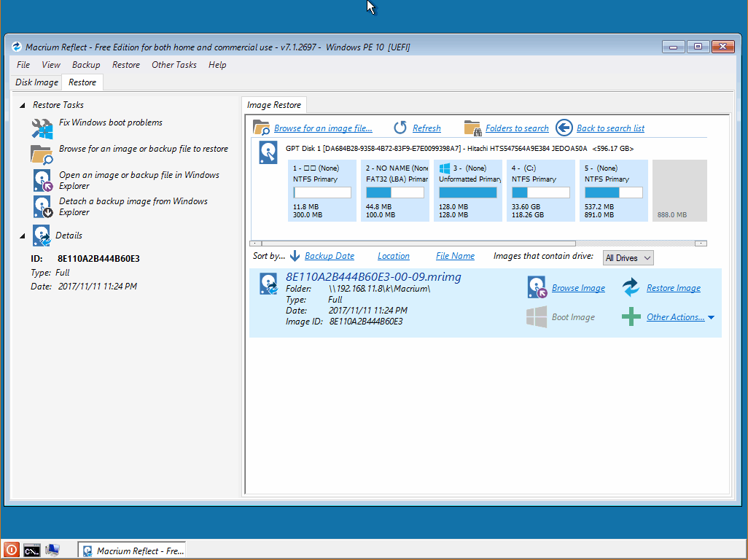Click the network computers icon in taskbar

coord(52,551)
